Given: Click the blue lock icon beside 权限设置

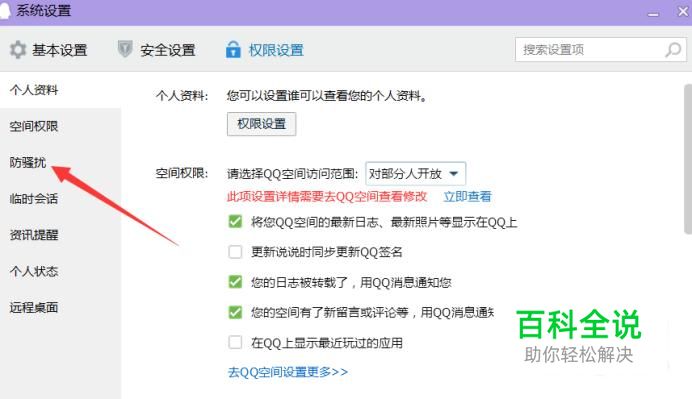Looking at the screenshot, I should pyautogui.click(x=233, y=49).
